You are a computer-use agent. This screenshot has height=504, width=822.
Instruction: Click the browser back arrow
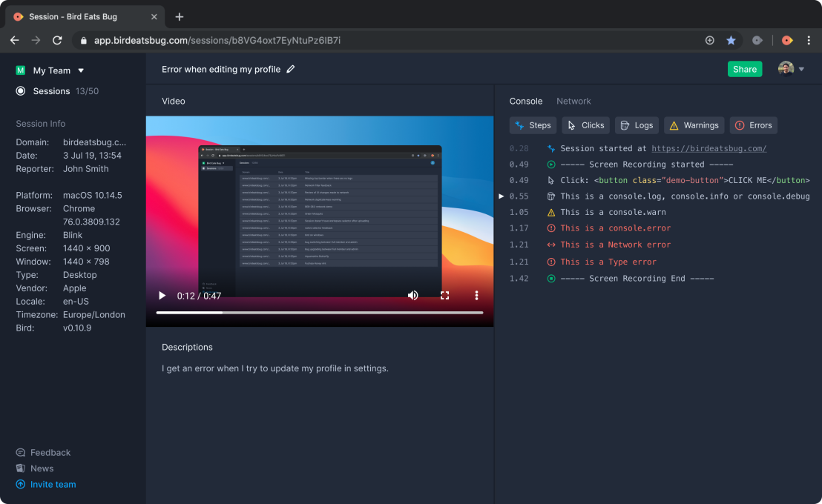click(x=15, y=40)
